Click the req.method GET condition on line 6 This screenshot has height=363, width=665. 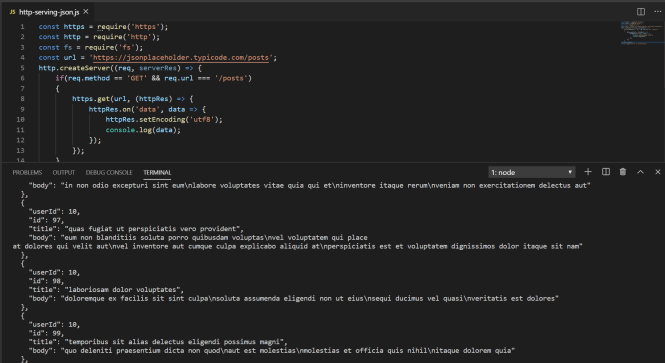pyautogui.click(x=154, y=78)
